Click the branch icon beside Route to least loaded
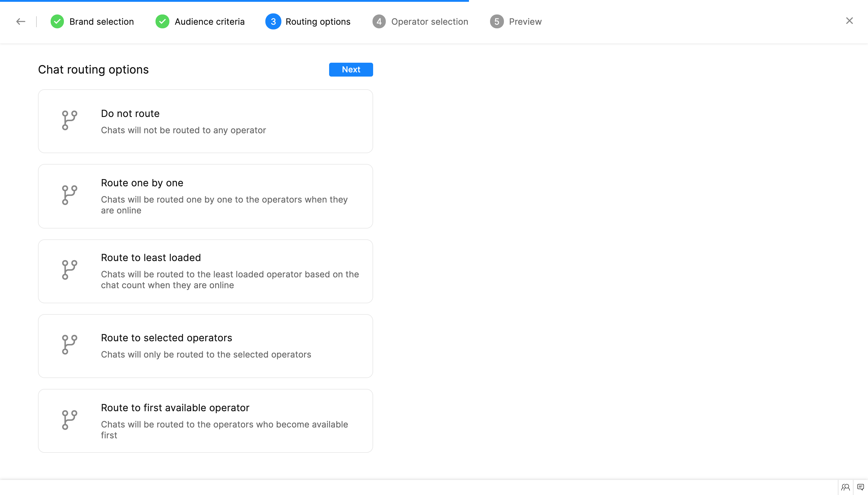Viewport: 868px width, 495px height. pyautogui.click(x=70, y=270)
